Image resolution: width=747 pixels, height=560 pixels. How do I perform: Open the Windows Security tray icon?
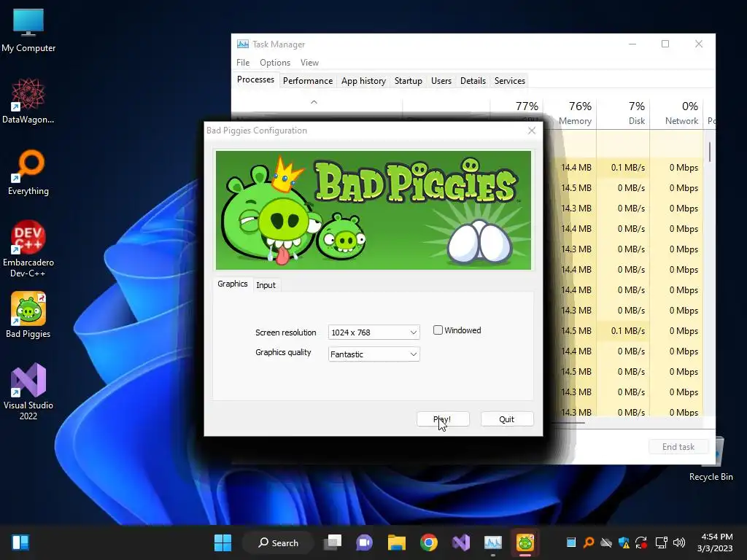624,542
